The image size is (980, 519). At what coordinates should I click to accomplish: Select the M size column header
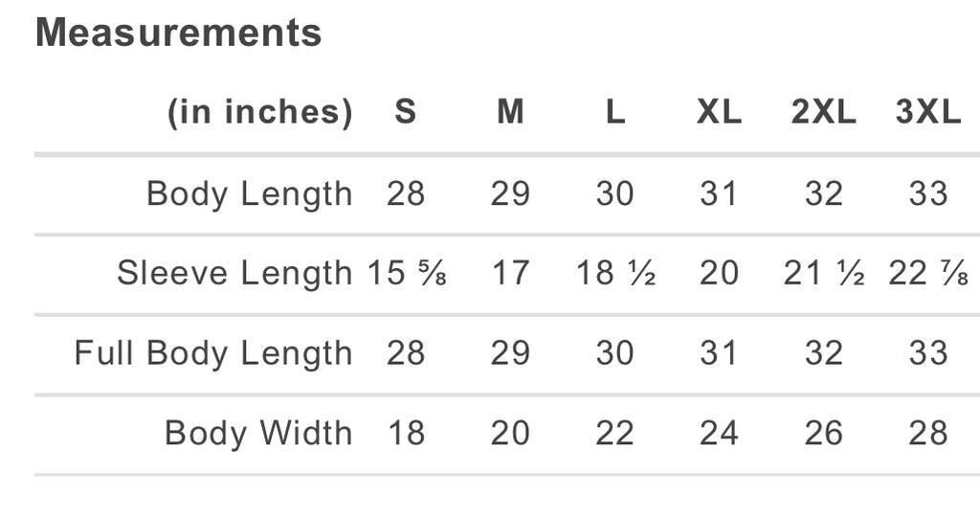(510, 112)
